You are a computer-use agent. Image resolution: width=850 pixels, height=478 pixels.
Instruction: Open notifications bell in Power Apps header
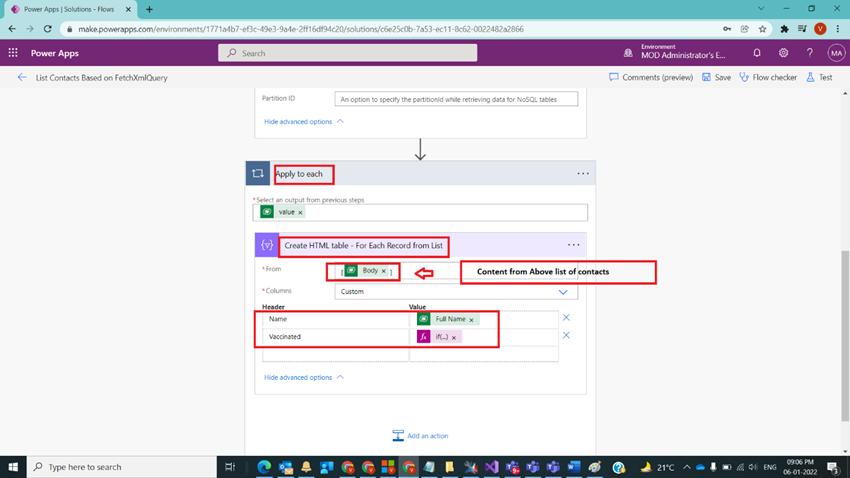[757, 53]
